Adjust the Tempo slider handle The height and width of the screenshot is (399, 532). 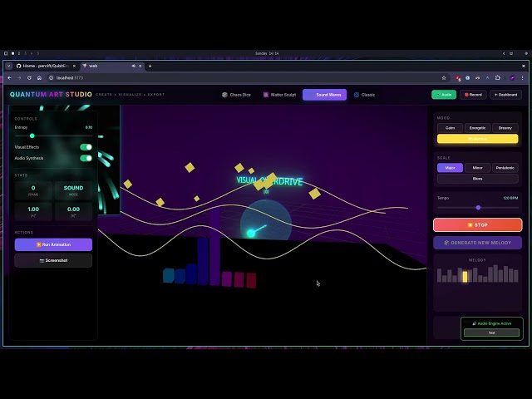coord(478,207)
